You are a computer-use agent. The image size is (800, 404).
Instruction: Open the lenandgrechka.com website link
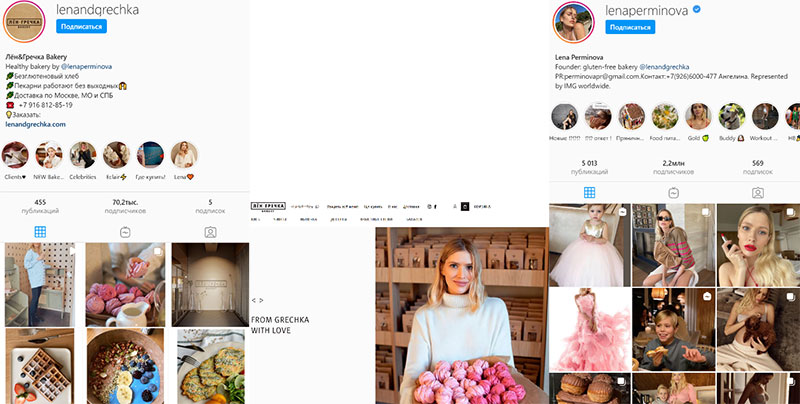coord(35,124)
